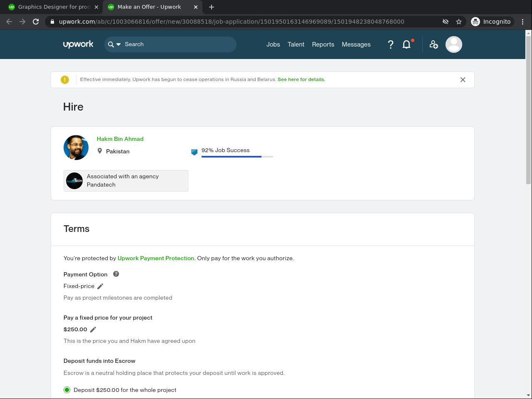The width and height of the screenshot is (532, 399).
Task: Click the 92% Job Success progress bar
Action: [x=237, y=157]
